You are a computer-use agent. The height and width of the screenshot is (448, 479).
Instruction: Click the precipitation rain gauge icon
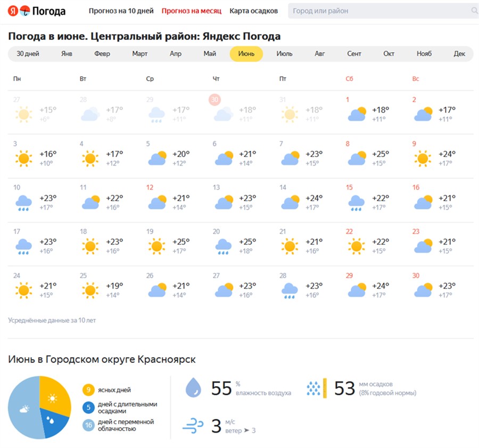coord(317,388)
